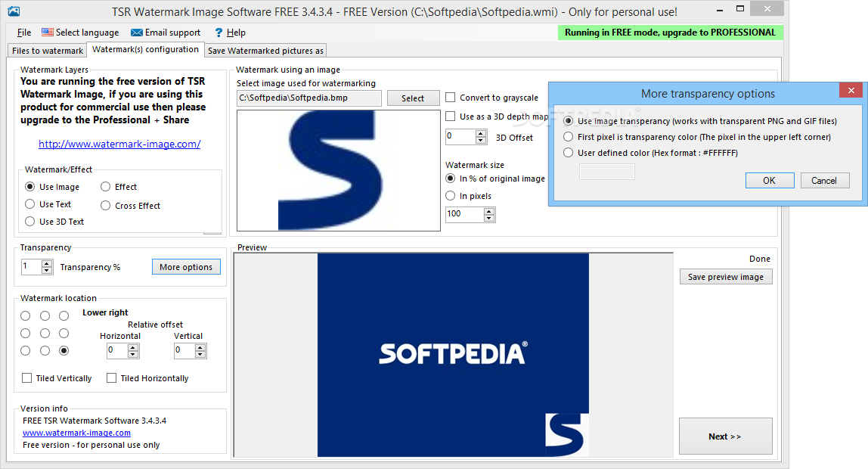Click the Transparency % value field
The height and width of the screenshot is (469, 868).
32,266
